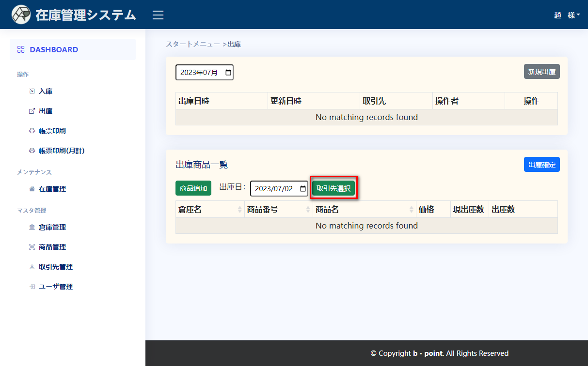Click the 入庫 sidebar icon

[32, 91]
